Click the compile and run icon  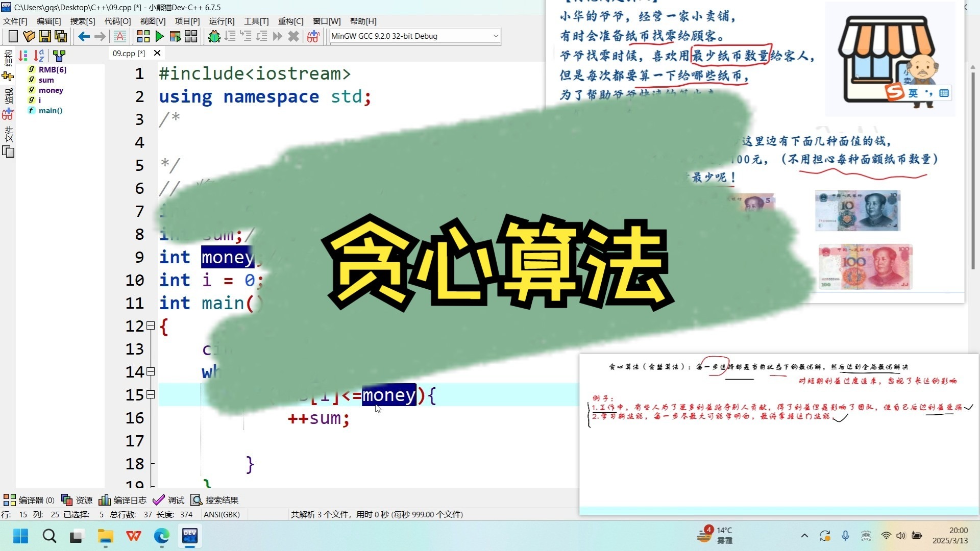[x=175, y=36]
